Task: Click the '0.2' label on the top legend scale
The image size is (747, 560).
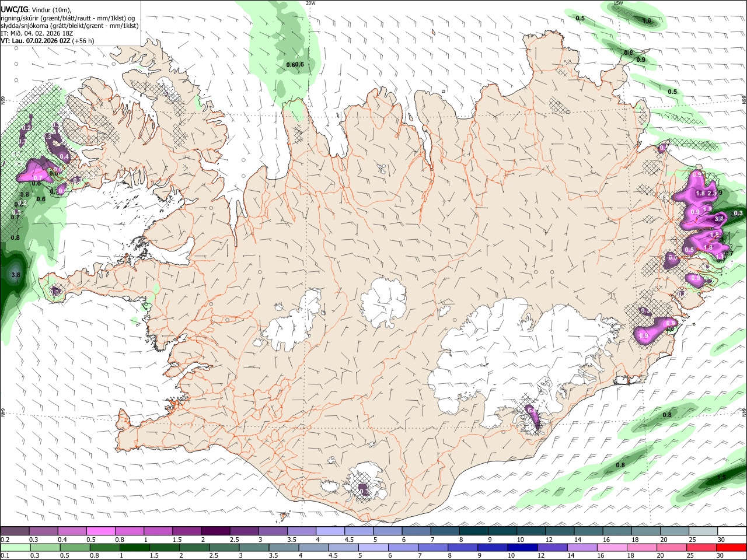Action: coord(5,540)
